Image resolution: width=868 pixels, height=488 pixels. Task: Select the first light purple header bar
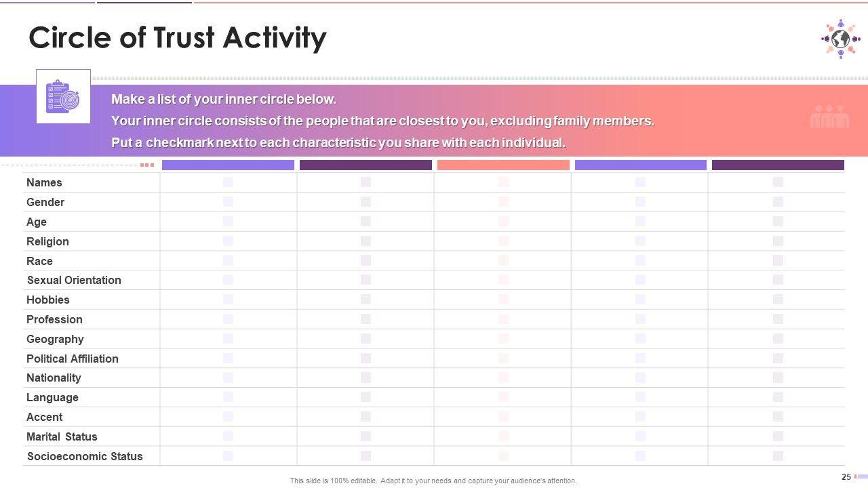[x=228, y=165]
